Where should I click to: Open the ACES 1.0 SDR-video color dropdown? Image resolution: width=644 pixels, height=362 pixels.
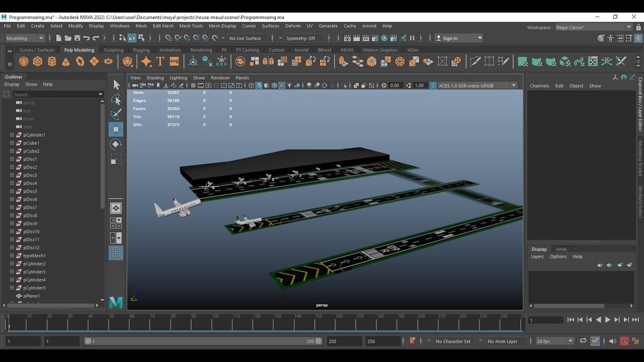pyautogui.click(x=477, y=85)
